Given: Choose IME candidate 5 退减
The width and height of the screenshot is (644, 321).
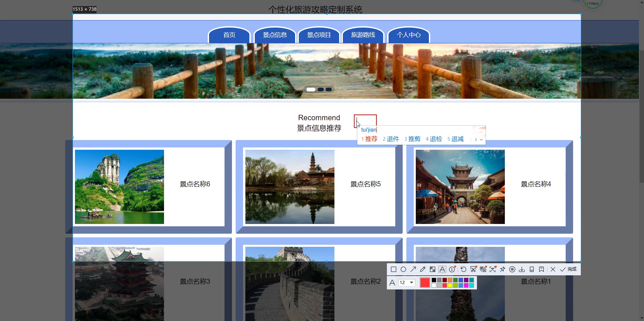Looking at the screenshot, I should (x=455, y=139).
